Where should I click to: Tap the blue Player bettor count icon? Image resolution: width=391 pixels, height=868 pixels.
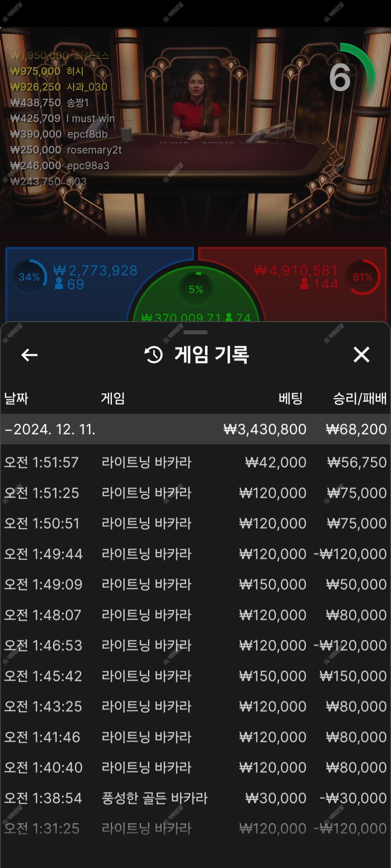coord(59,284)
